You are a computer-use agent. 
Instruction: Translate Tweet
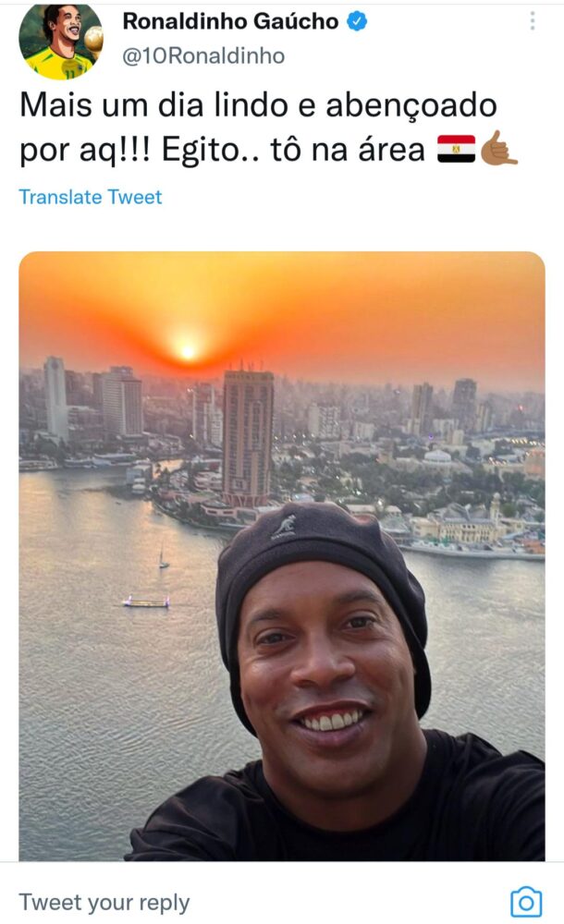[x=91, y=197]
